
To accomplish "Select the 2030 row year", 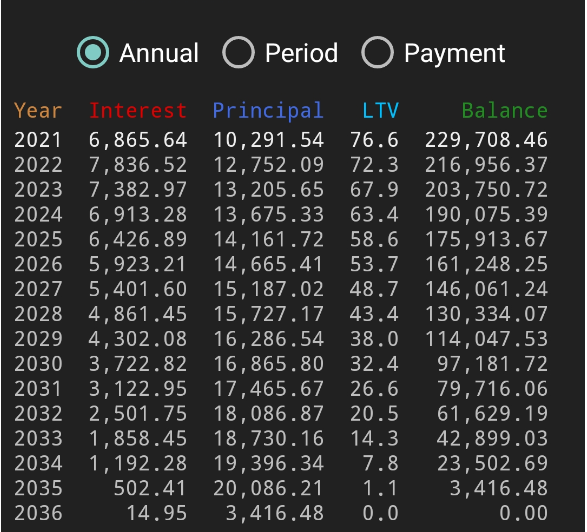I will [x=38, y=364].
